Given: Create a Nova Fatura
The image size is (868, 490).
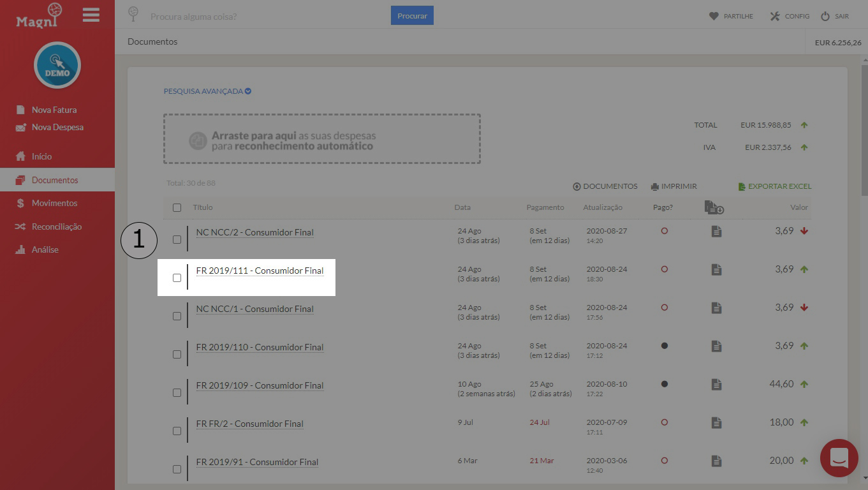Looking at the screenshot, I should pos(54,110).
